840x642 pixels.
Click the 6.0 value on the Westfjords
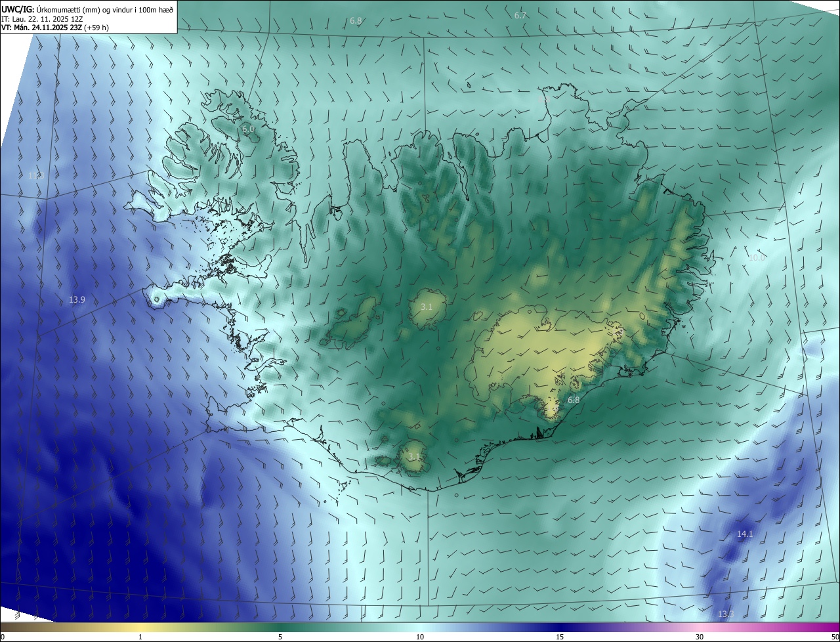[x=248, y=129]
